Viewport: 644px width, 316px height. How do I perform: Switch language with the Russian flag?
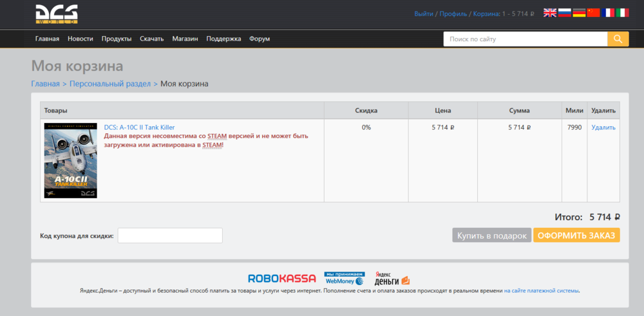[564, 13]
